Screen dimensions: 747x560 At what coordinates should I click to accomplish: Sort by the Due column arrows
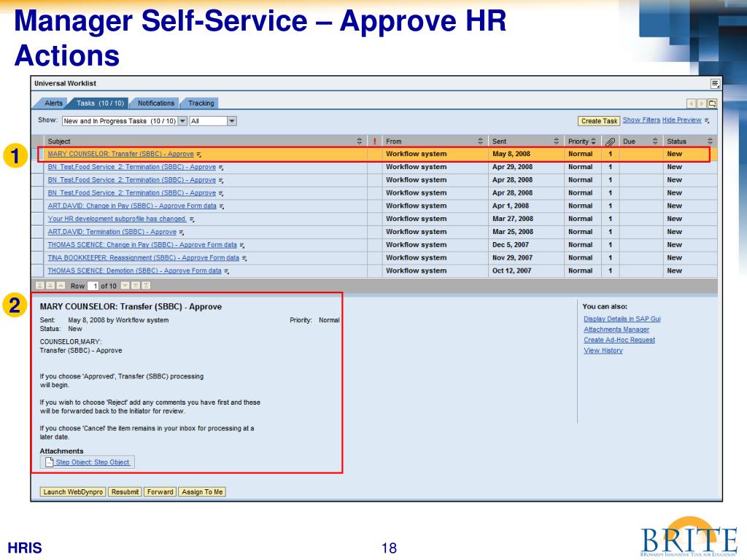655,141
